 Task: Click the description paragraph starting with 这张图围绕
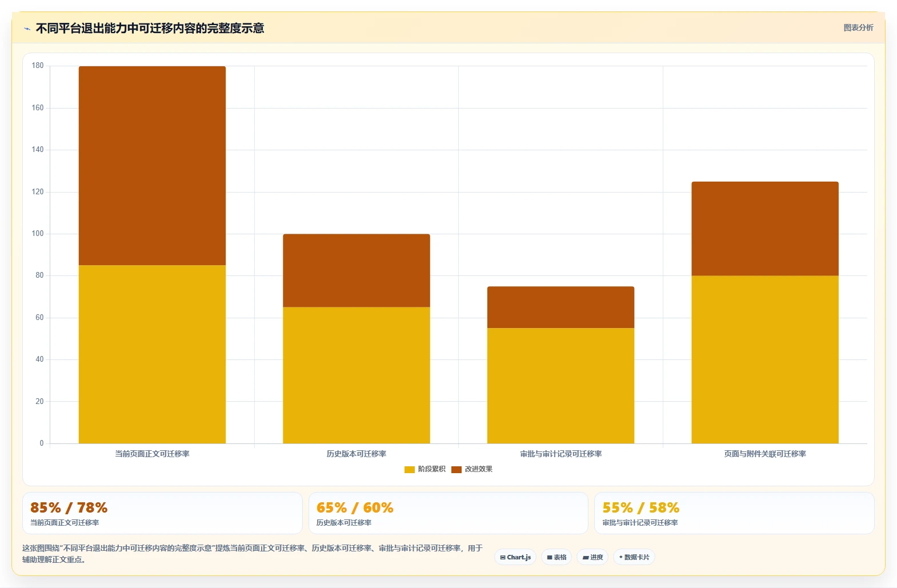pyautogui.click(x=253, y=554)
